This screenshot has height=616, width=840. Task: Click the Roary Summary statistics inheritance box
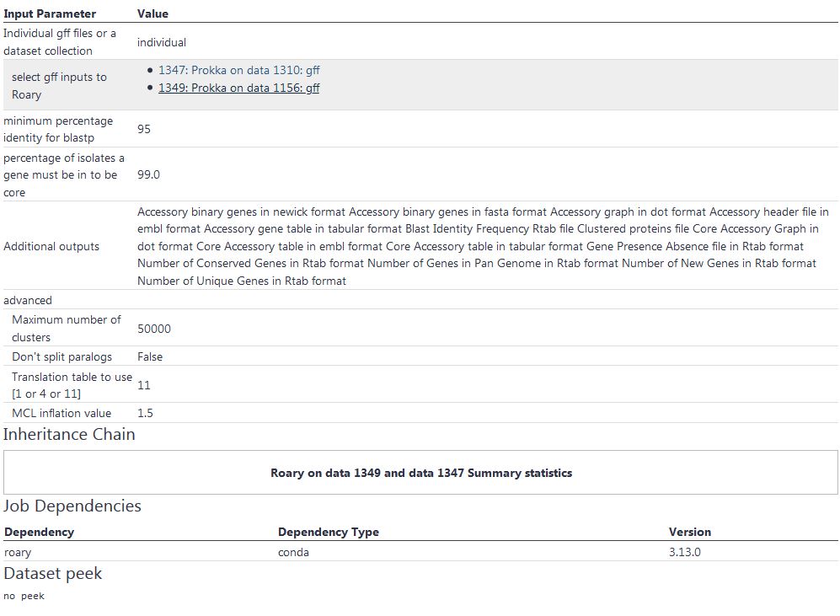(x=420, y=473)
